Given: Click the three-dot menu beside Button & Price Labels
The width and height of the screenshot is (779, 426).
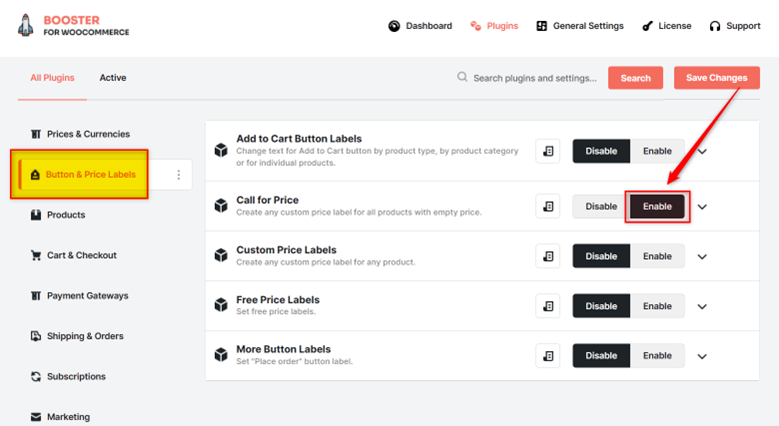Looking at the screenshot, I should 178,174.
